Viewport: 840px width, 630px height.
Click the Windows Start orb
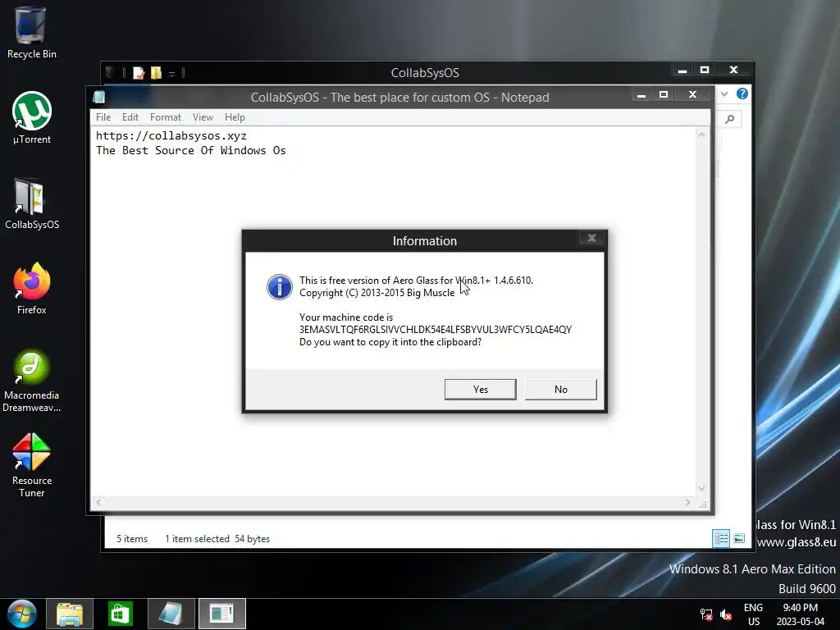[x=22, y=614]
